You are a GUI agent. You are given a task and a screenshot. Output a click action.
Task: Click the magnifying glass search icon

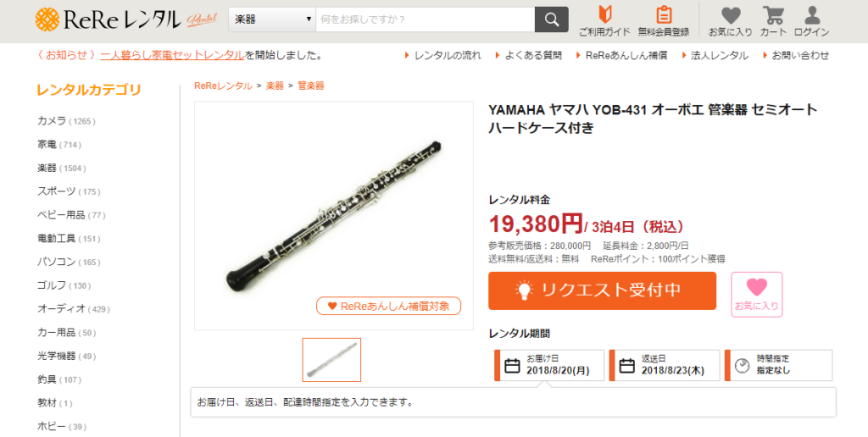pos(551,19)
